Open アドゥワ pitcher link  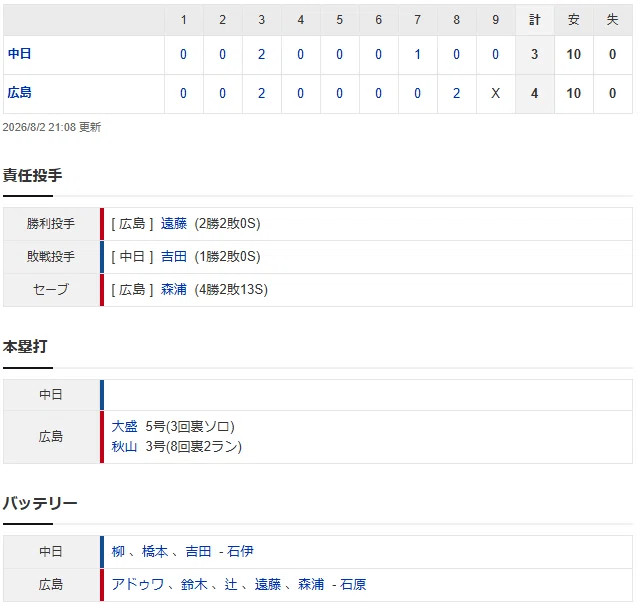click(138, 585)
